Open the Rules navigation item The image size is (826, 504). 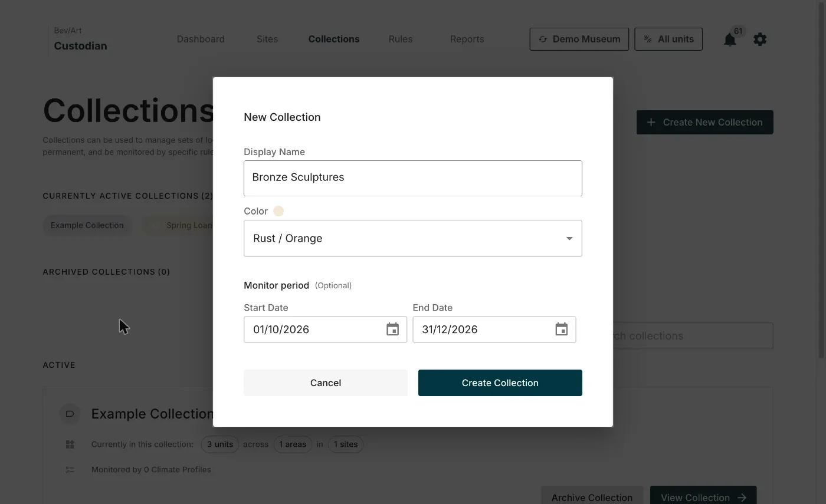pyautogui.click(x=401, y=39)
